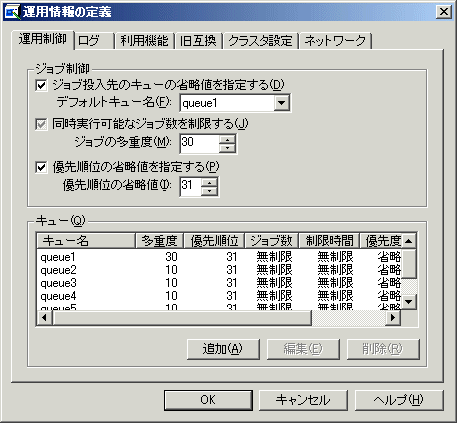Viewport: 457px width, 423px height.
Task: Open help with ヘルプ(H) button
Action: pos(399,400)
